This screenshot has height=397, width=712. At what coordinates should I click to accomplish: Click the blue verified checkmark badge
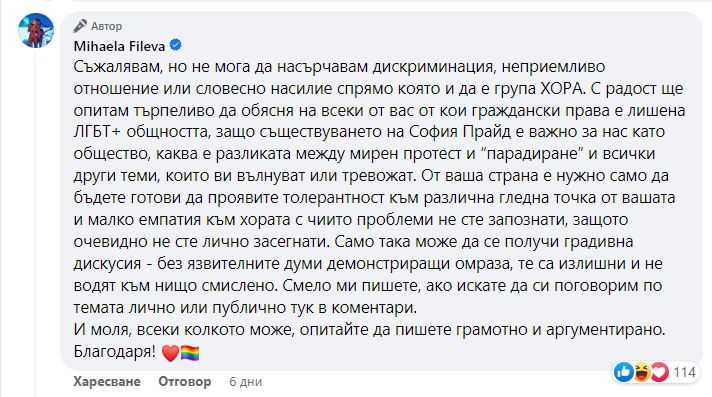pos(175,45)
